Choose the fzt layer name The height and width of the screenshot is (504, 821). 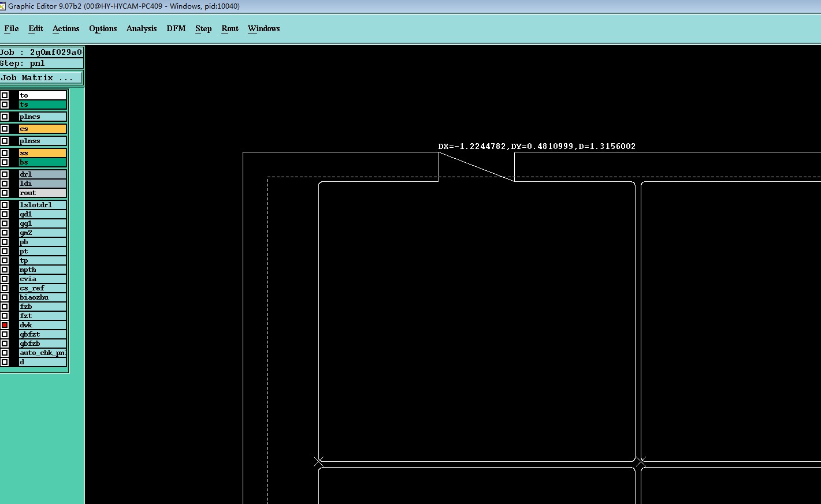pos(43,316)
